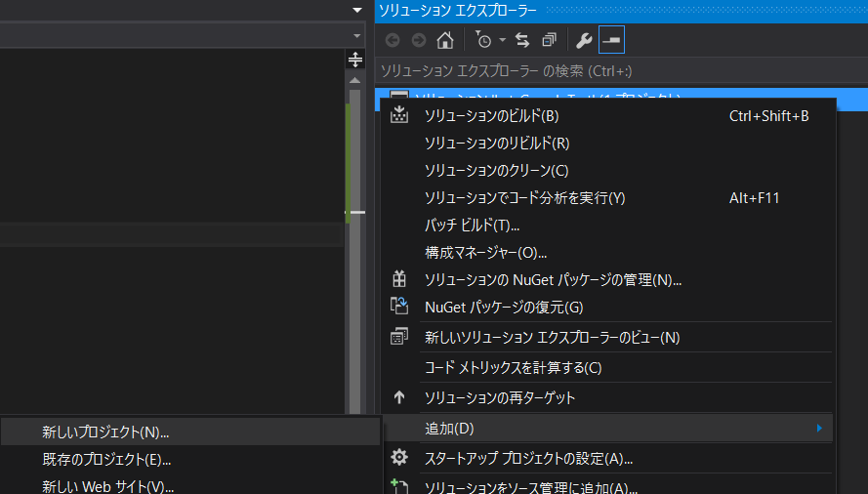The image size is (868, 494).
Task: Choose ソリューションをソース管理に追加(A)...
Action: (x=607, y=485)
